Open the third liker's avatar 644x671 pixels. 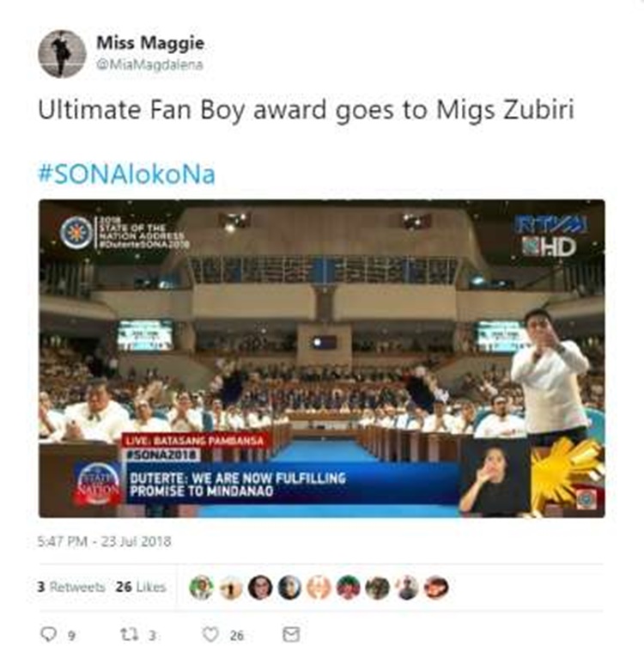point(260,588)
